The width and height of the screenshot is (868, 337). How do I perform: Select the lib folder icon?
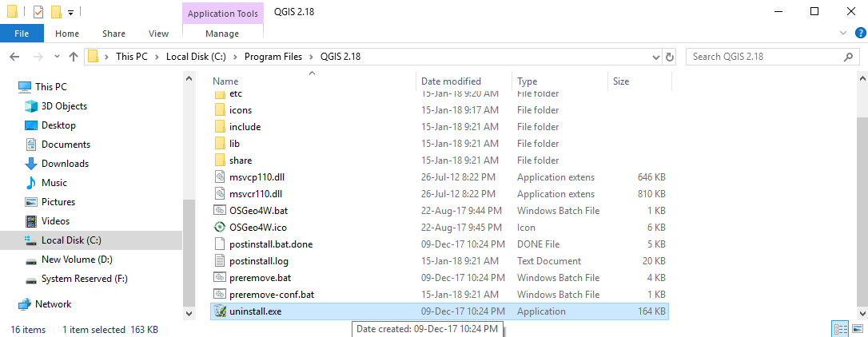point(220,143)
